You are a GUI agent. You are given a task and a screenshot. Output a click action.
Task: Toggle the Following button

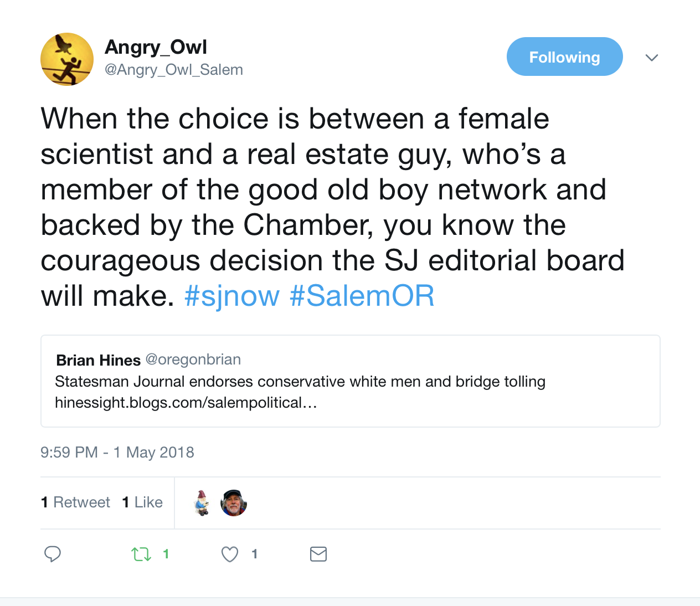(564, 57)
